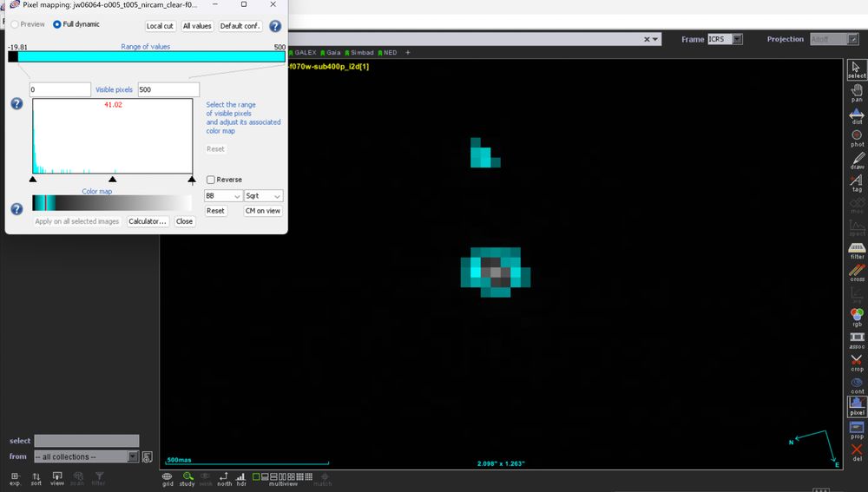Select the phot photometry tool
The width and height of the screenshot is (868, 492).
pos(857,138)
